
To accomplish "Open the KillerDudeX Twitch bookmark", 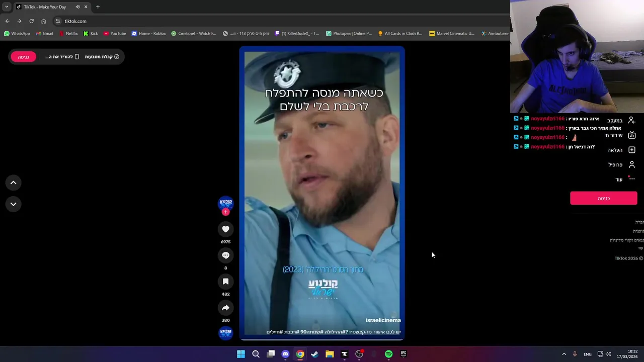I will click(297, 34).
